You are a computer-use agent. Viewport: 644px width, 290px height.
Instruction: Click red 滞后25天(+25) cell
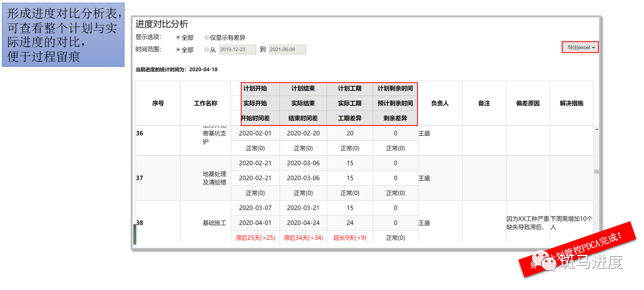pyautogui.click(x=255, y=238)
